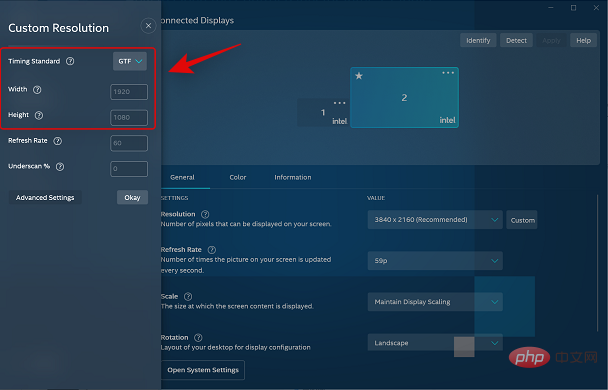Show help for the Scale setting
608x390 pixels.
point(188,297)
